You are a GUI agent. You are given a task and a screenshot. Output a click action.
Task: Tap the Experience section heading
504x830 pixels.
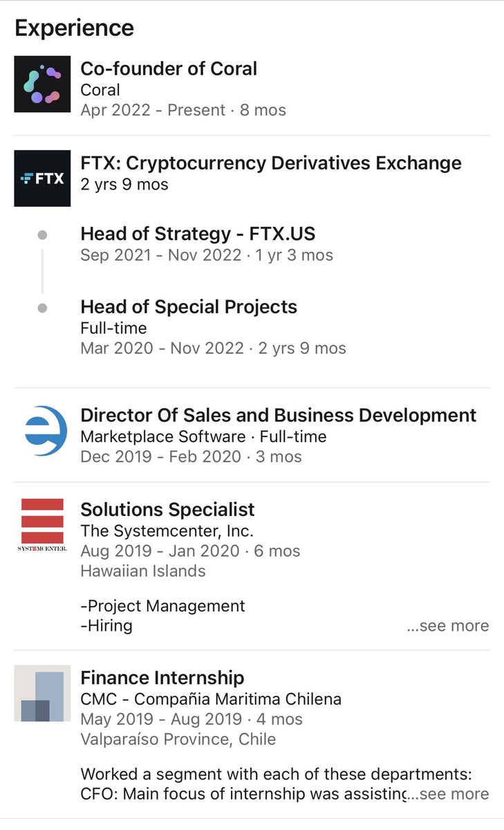tap(74, 28)
